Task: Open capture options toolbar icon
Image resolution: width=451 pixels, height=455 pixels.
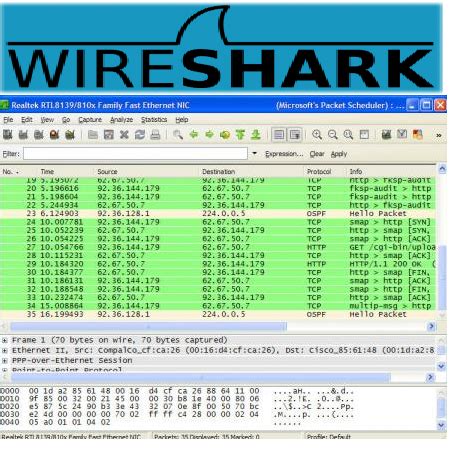Action: coord(23,135)
